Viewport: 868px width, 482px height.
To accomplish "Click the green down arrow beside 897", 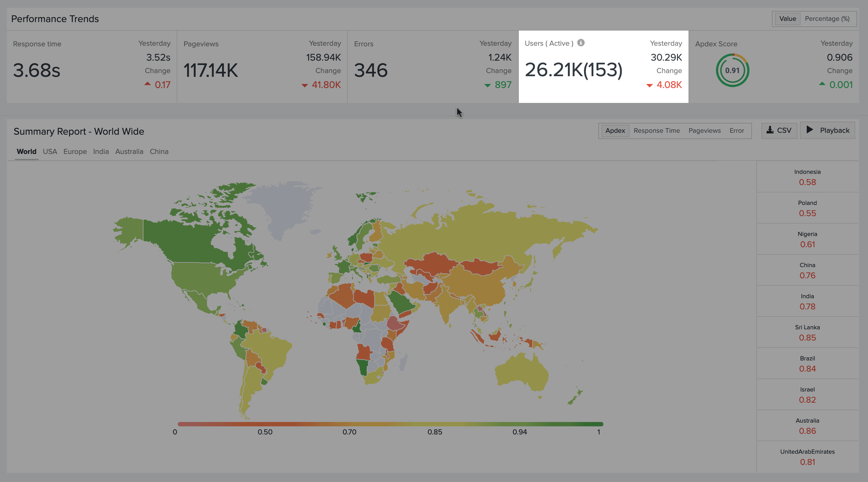I will [487, 85].
